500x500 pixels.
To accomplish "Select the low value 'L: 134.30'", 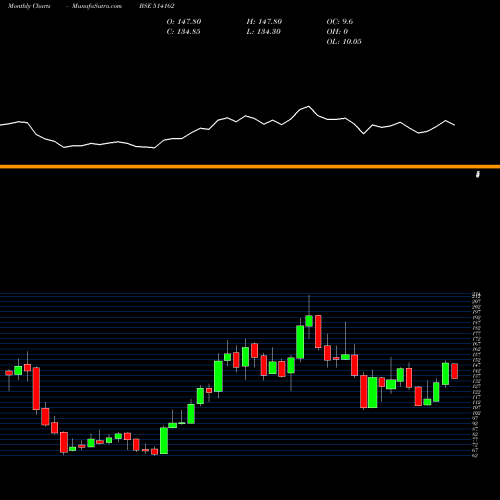I will pos(264,32).
